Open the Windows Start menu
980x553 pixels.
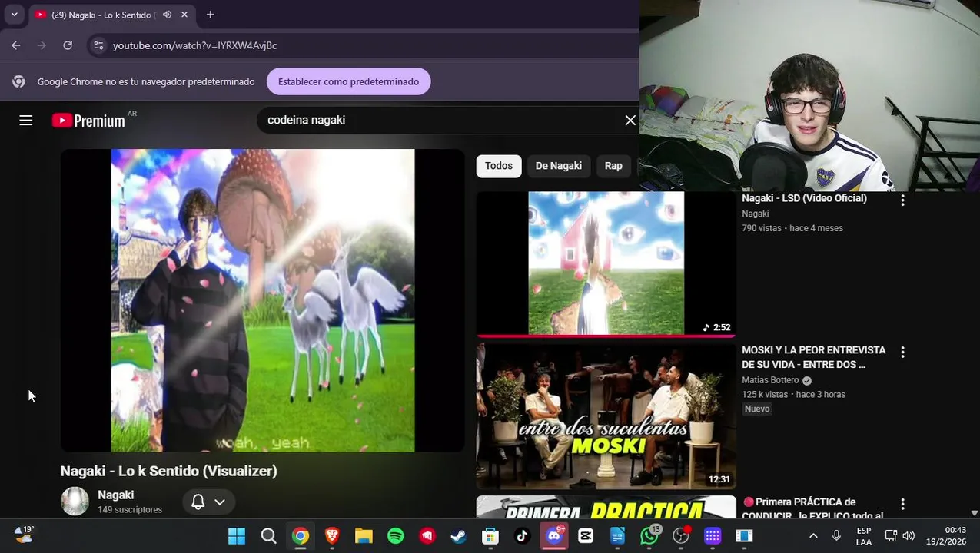[237, 536]
